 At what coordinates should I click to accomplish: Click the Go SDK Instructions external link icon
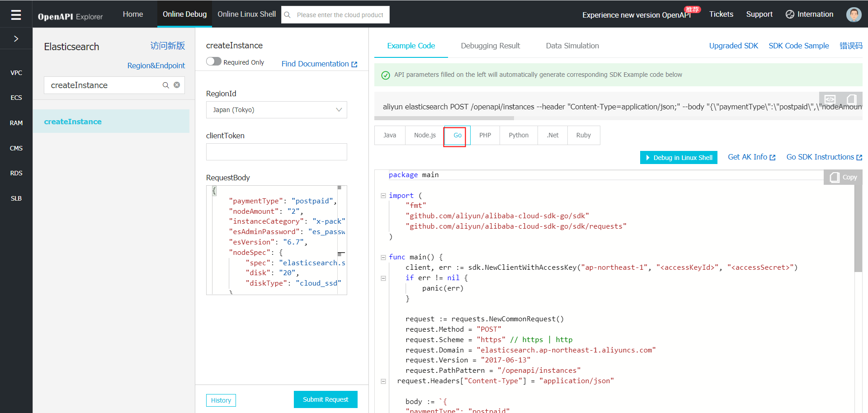(x=859, y=157)
